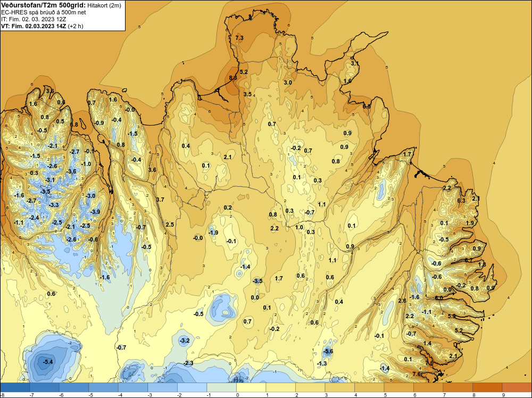
Task: Click the temperature value -3.2
Action: point(184,341)
